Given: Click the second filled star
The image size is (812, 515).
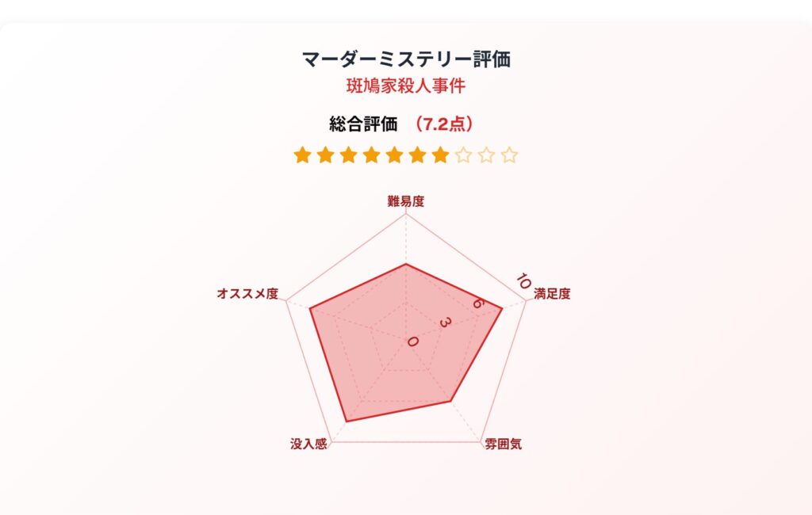Looking at the screenshot, I should [325, 154].
